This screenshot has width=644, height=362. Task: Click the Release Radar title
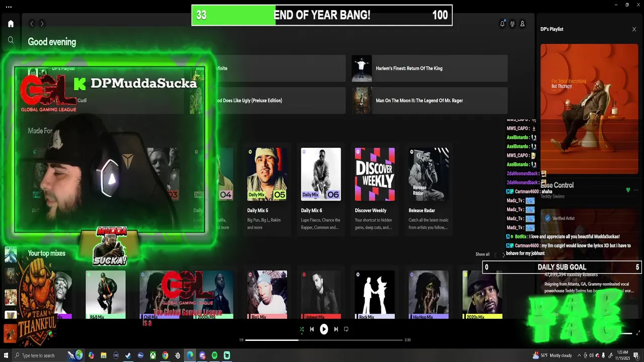point(422,211)
